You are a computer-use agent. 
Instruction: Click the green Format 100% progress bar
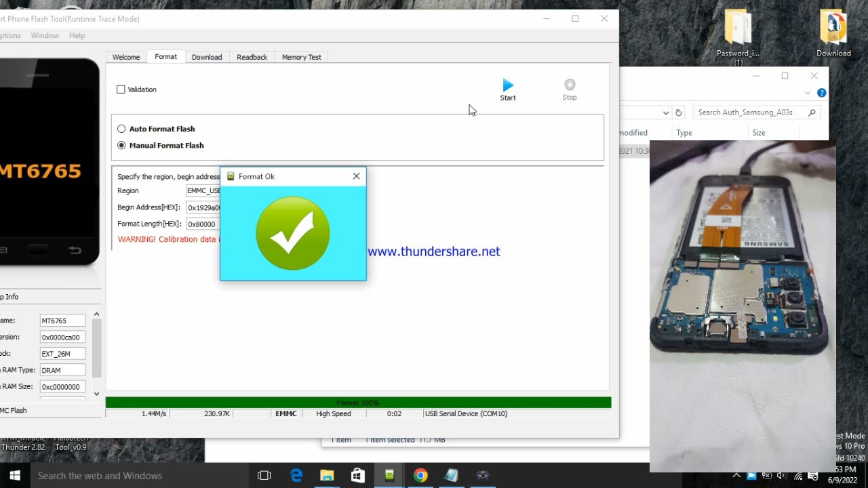(358, 403)
